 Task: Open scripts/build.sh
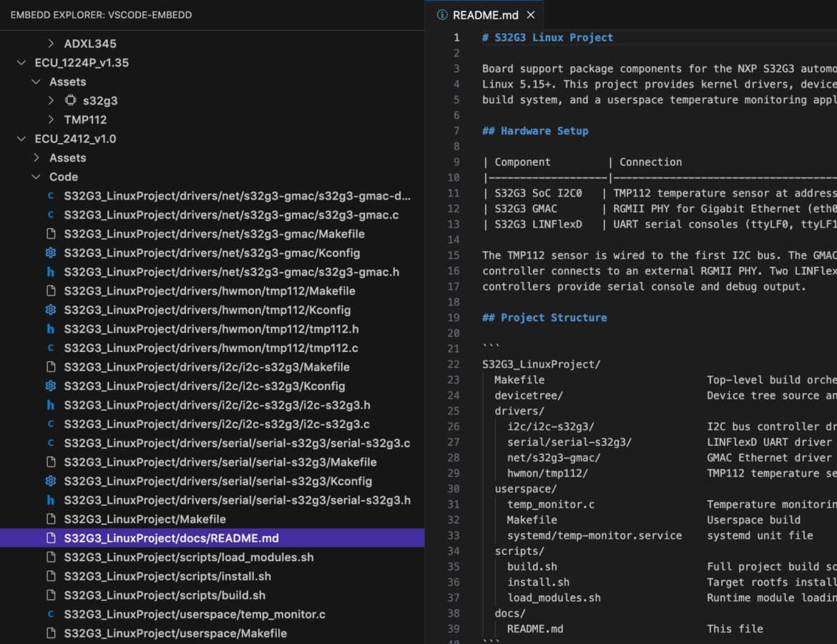click(x=165, y=595)
